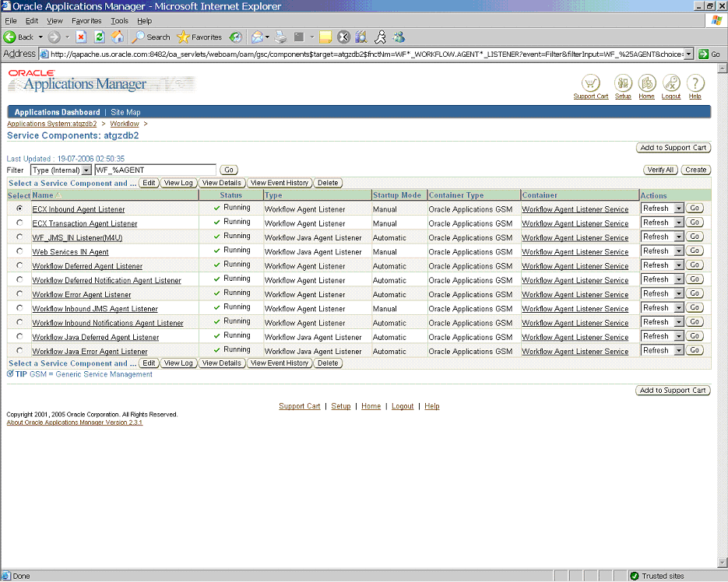Image resolution: width=728 pixels, height=582 pixels.
Task: Click the Refresh page icon in toolbar
Action: click(100, 37)
